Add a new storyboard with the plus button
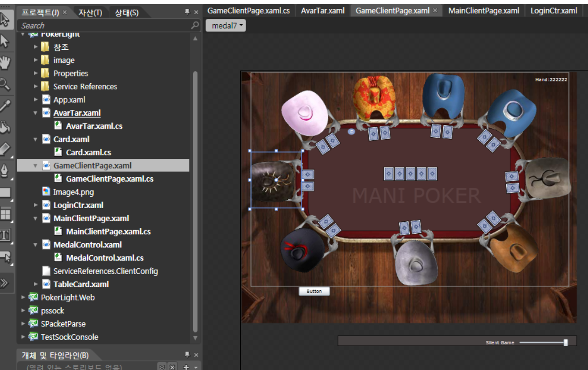 click(186, 367)
